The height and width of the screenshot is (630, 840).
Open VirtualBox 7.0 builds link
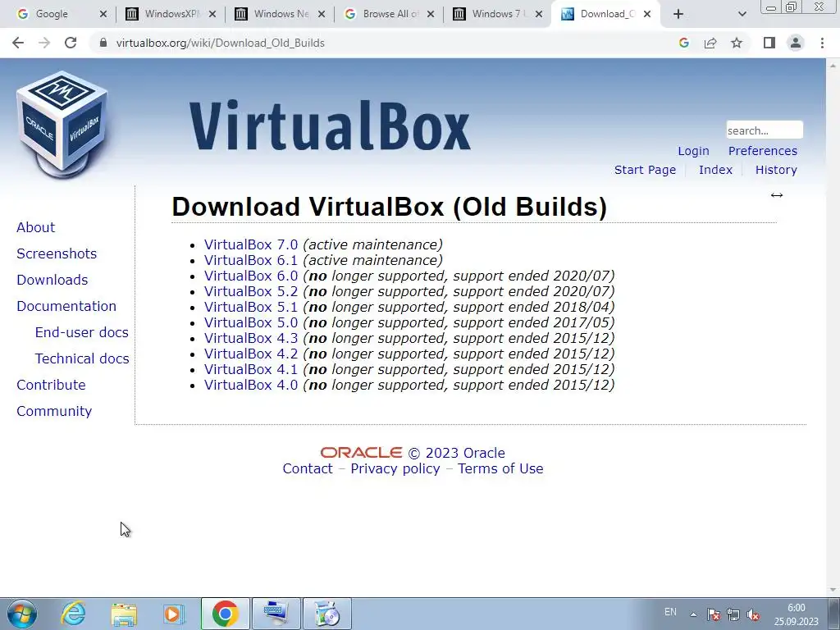[251, 244]
